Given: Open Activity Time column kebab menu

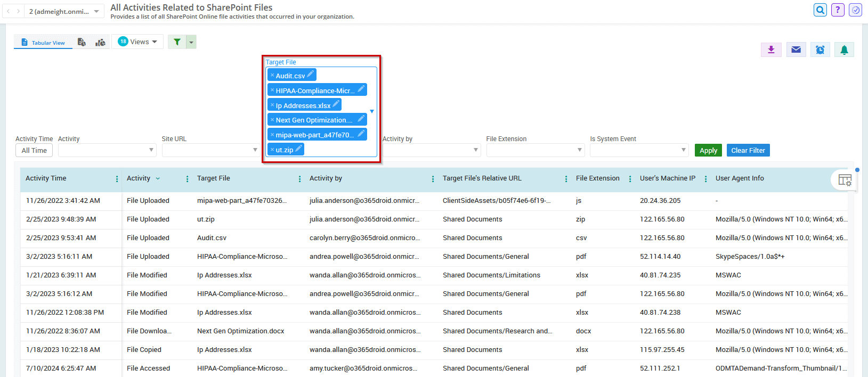Looking at the screenshot, I should pos(117,179).
